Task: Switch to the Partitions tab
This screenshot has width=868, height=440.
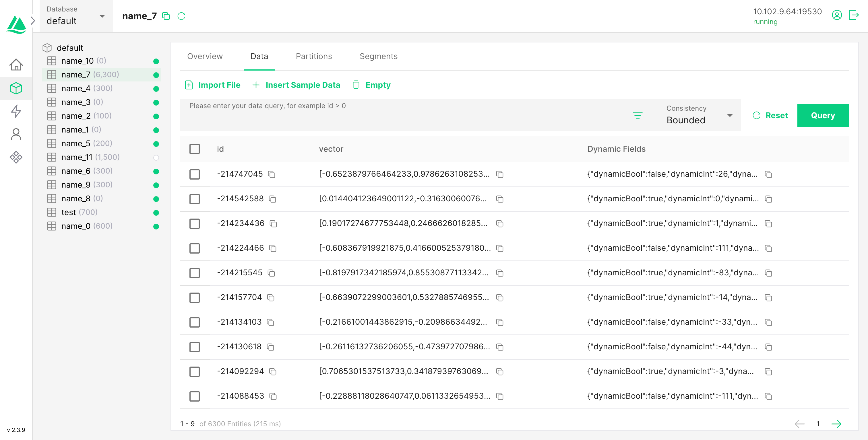Action: [x=313, y=56]
